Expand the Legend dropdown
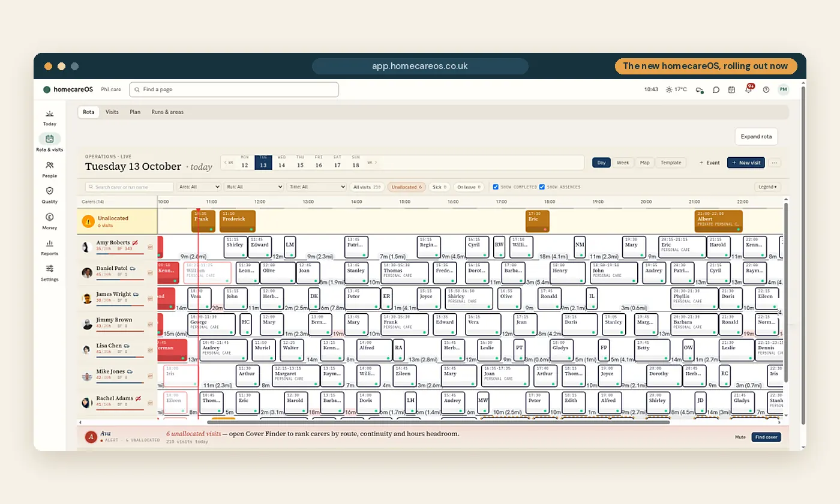Viewport: 840px width, 504px height. click(x=767, y=187)
